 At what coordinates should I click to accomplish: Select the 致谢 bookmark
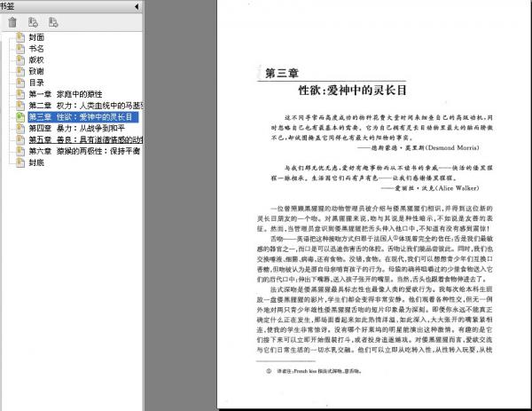[36, 71]
